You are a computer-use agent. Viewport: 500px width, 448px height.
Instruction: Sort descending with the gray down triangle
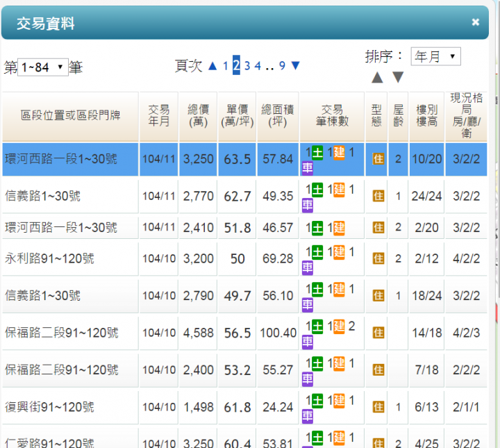(x=398, y=77)
